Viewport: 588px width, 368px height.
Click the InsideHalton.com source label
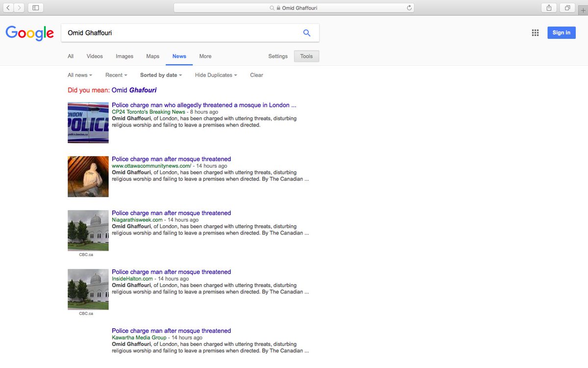point(132,279)
